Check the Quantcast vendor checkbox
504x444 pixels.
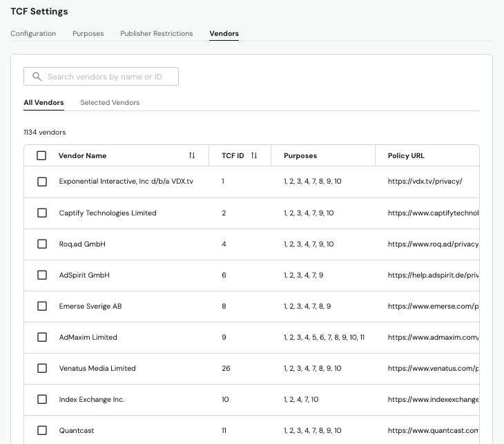pos(42,430)
